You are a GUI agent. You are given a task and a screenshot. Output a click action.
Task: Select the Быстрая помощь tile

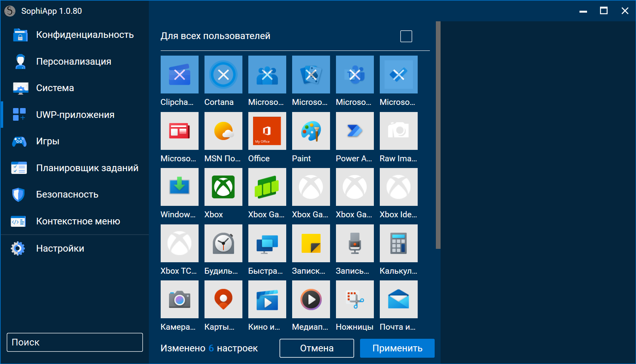click(x=267, y=243)
